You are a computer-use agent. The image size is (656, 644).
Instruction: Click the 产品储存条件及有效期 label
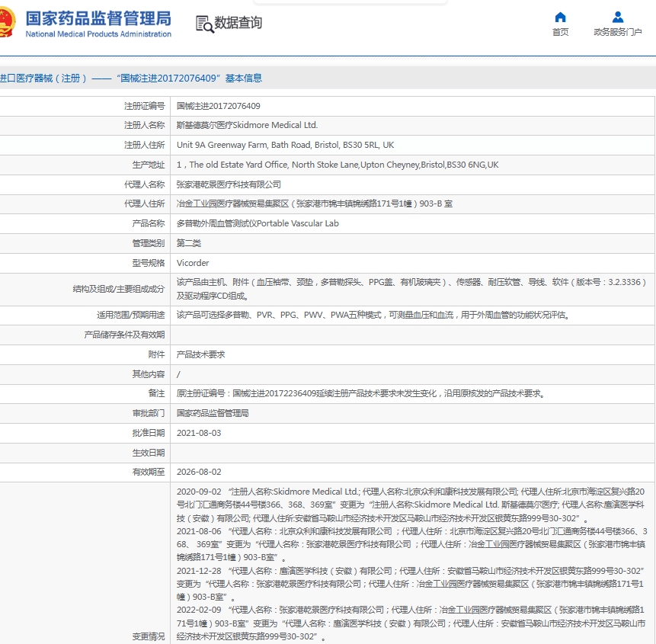point(124,335)
